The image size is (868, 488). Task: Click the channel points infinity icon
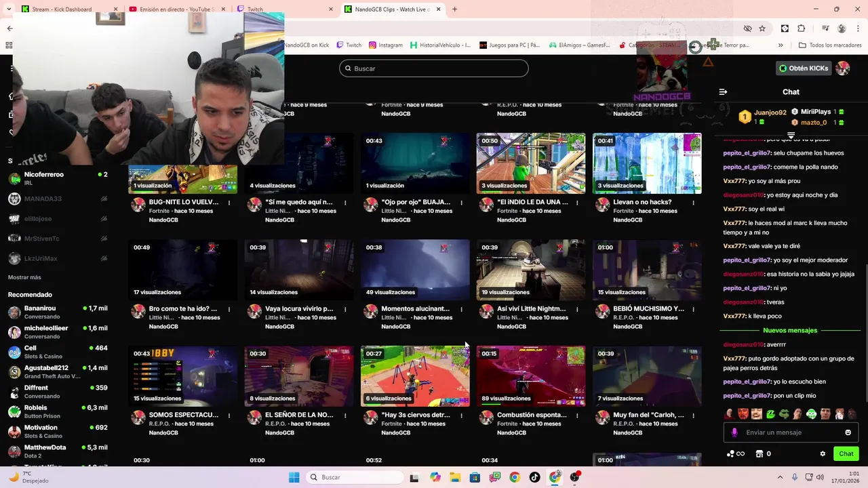pyautogui.click(x=736, y=454)
